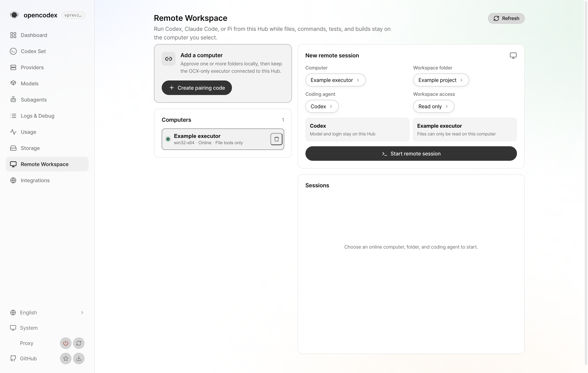Click the Sessions heading
This screenshot has height=373, width=588.
317,185
